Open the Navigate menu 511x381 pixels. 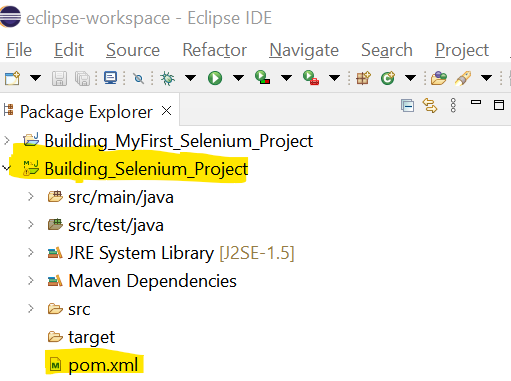click(304, 50)
